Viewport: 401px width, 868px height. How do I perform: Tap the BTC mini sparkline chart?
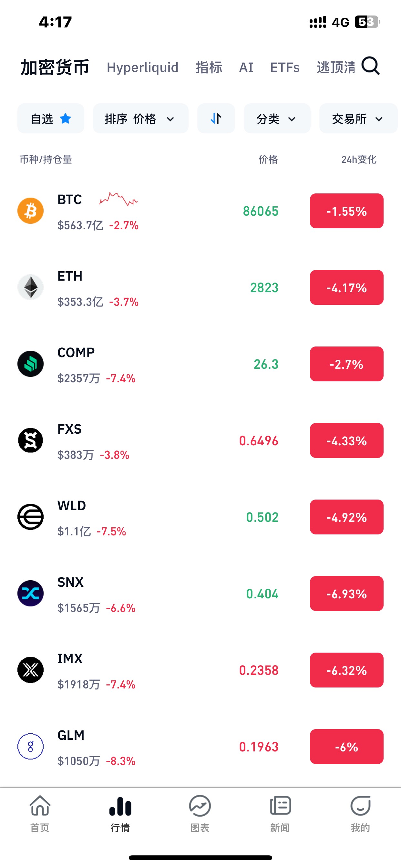[x=118, y=199]
